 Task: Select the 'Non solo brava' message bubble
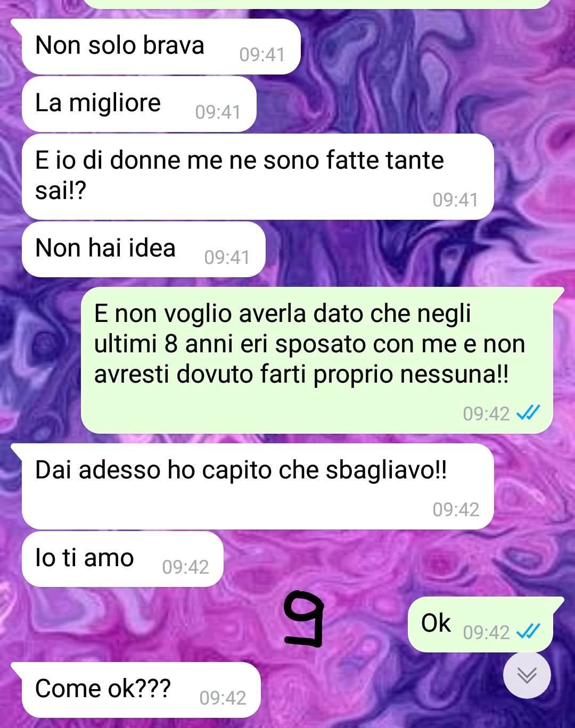point(161,47)
